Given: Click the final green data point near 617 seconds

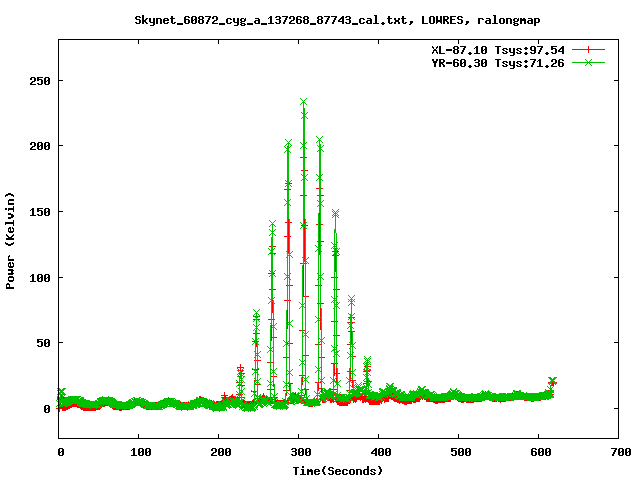Looking at the screenshot, I should [x=552, y=380].
